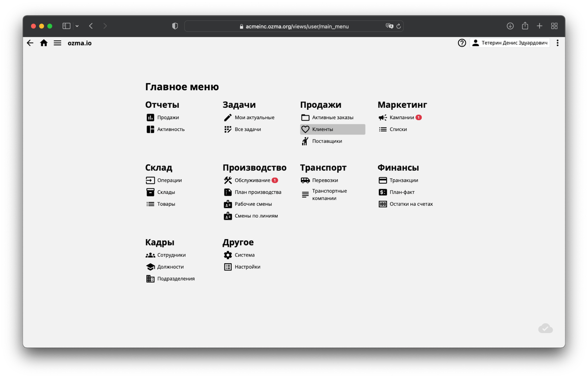
Task: Open the user account menu for Тетерин Денис
Action: (x=510, y=43)
